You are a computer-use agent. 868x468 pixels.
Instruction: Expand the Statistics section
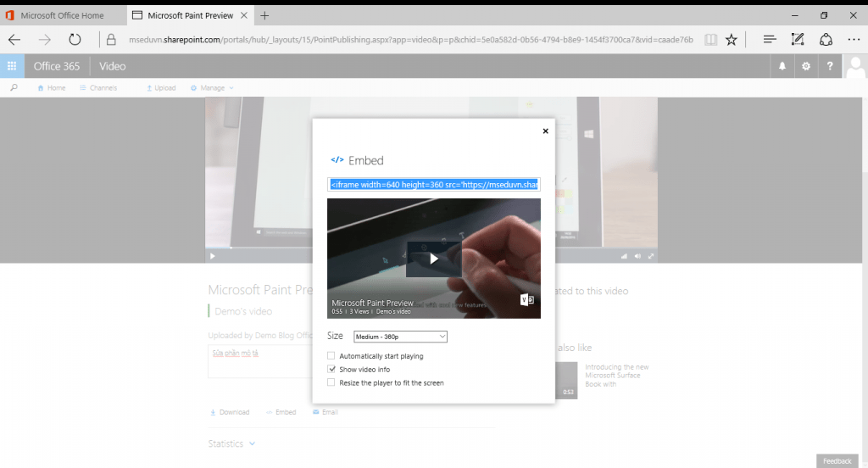coord(231,443)
